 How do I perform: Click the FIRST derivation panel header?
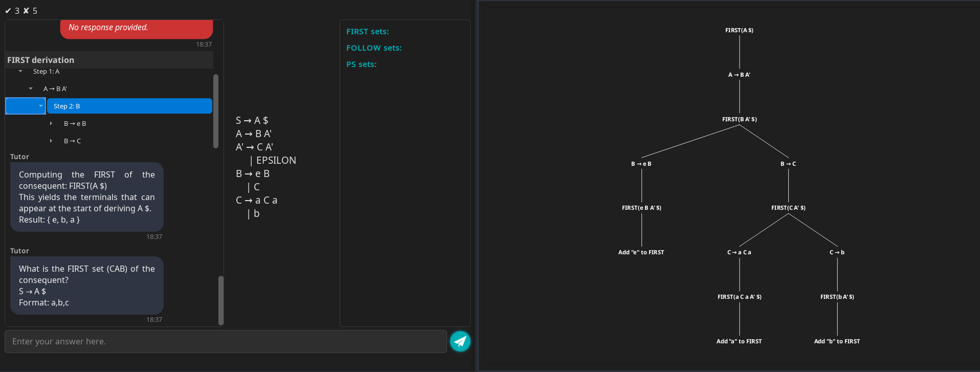pyautogui.click(x=109, y=60)
